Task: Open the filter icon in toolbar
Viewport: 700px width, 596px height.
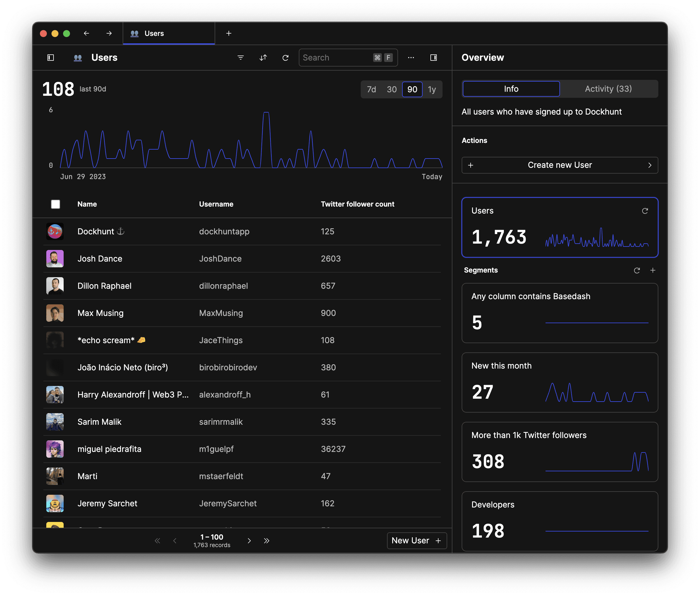Action: 241,58
